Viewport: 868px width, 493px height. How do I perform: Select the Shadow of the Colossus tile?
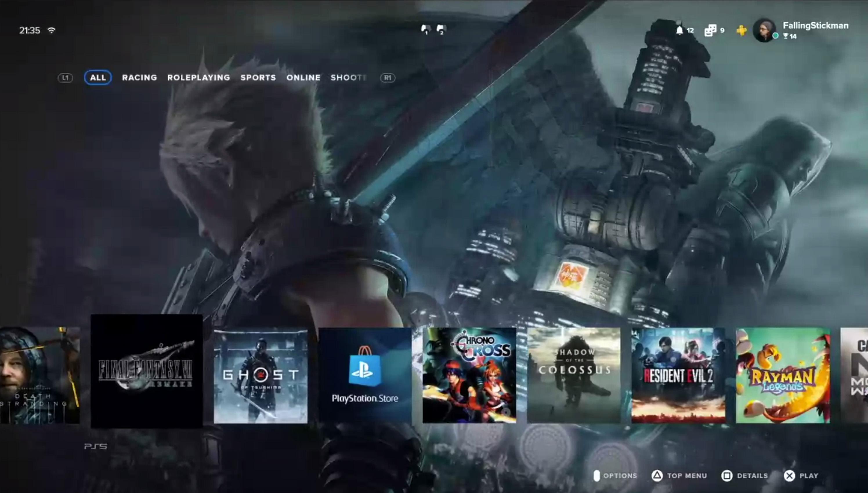click(x=574, y=375)
